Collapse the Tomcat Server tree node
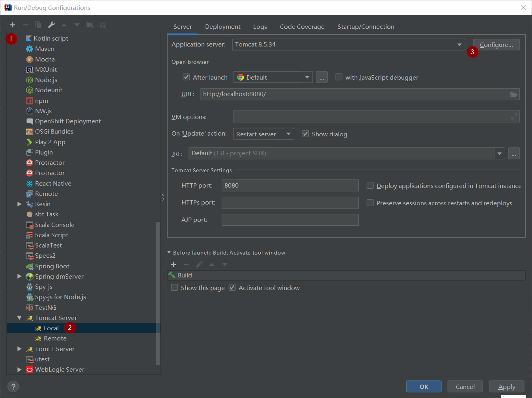Viewport: 532px width, 398px height. tap(19, 318)
